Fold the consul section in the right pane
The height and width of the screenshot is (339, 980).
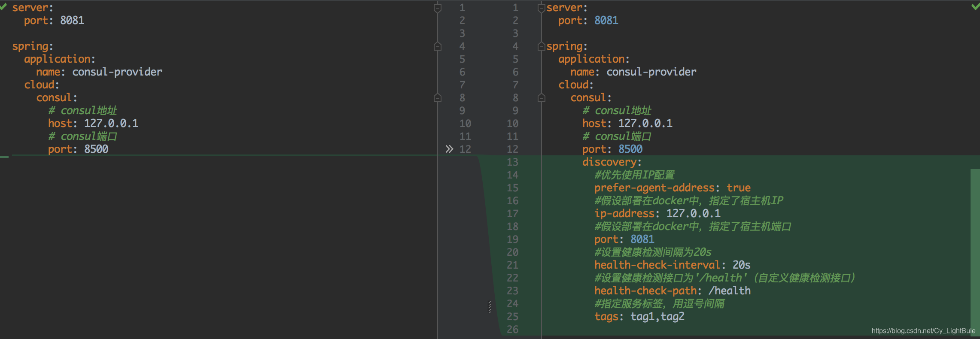pos(542,98)
